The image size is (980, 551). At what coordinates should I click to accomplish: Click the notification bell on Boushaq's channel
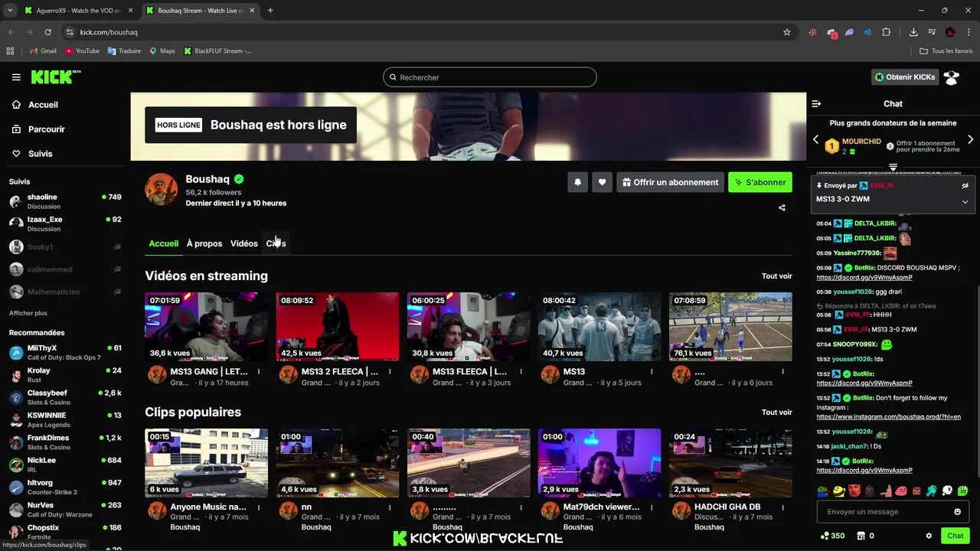pos(577,182)
